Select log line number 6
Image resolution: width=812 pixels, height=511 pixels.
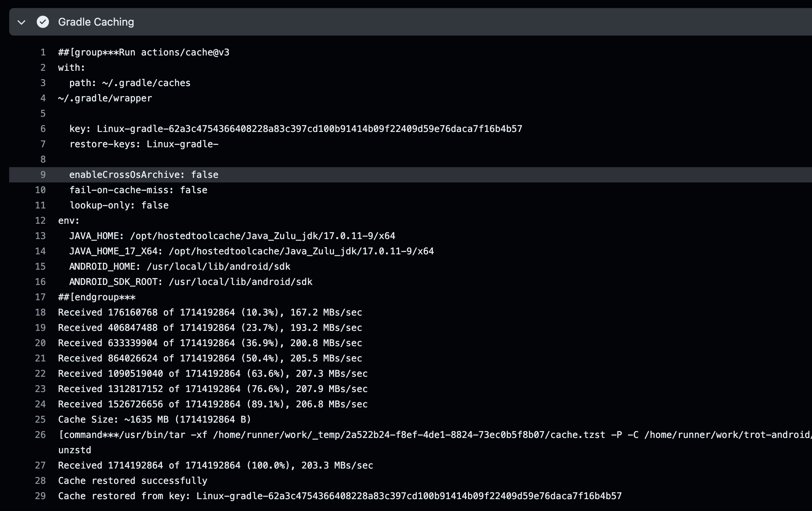tap(43, 129)
